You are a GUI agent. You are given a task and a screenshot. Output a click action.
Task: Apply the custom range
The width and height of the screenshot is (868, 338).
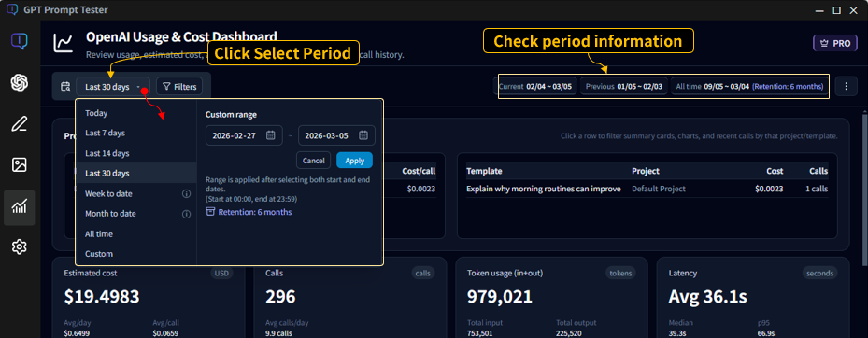354,161
